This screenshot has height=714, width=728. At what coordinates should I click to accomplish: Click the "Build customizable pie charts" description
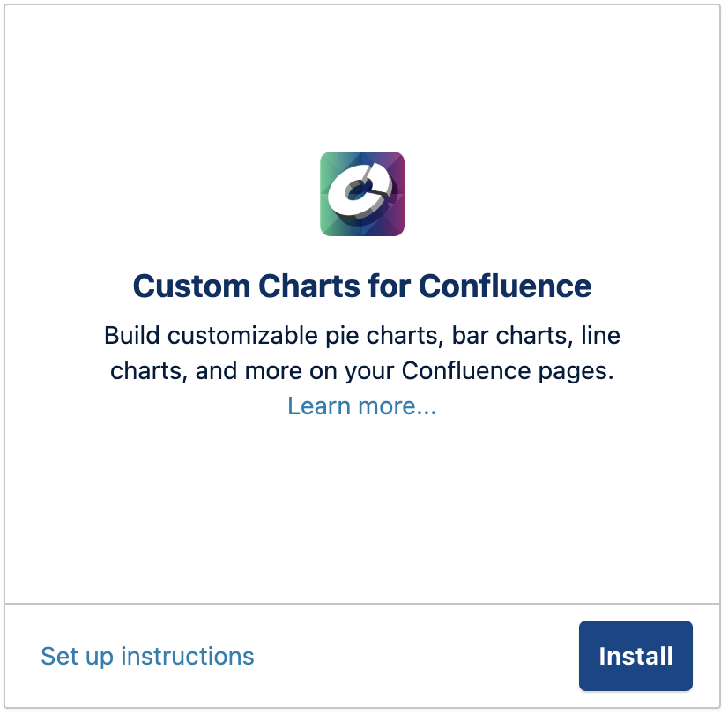[x=361, y=336]
